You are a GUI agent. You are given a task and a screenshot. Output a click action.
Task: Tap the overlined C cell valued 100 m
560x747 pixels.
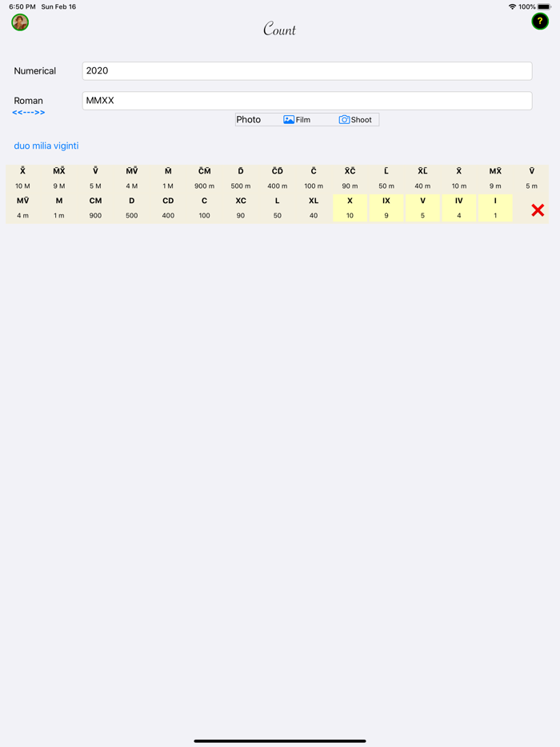[314, 178]
